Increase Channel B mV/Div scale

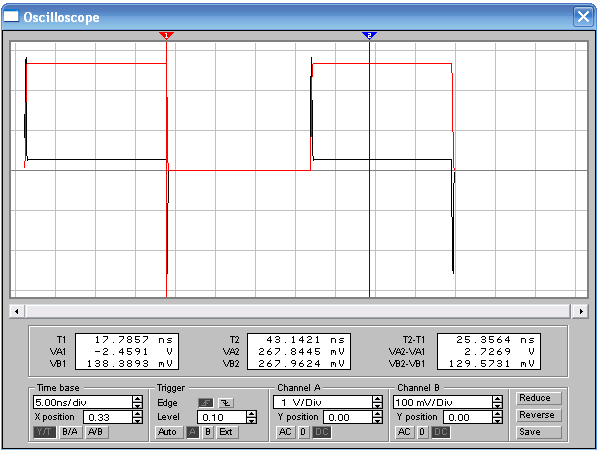click(497, 399)
